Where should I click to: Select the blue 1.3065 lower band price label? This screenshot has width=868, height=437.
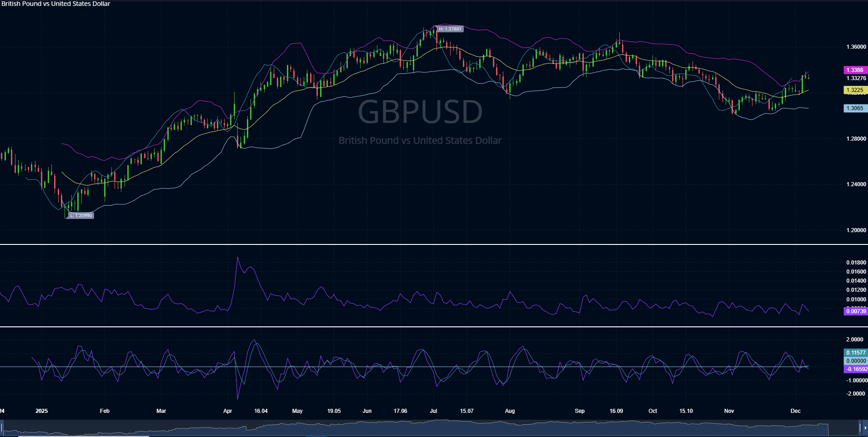(855, 108)
